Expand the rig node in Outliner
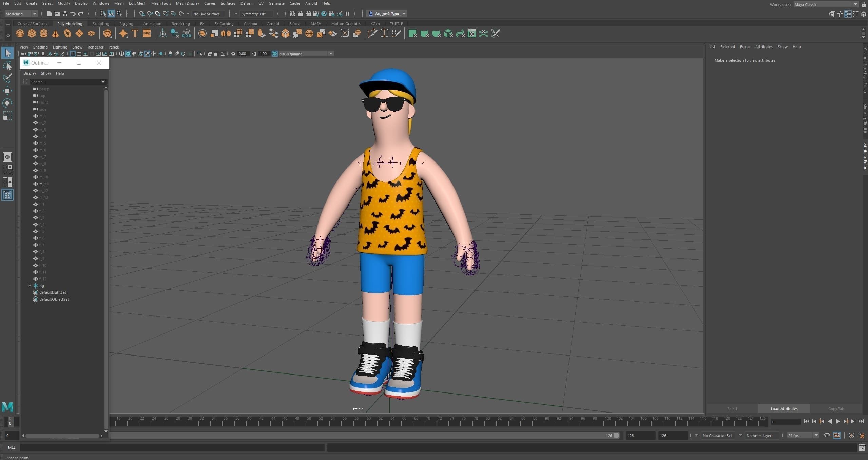Viewport: 868px width, 460px height. [30, 286]
